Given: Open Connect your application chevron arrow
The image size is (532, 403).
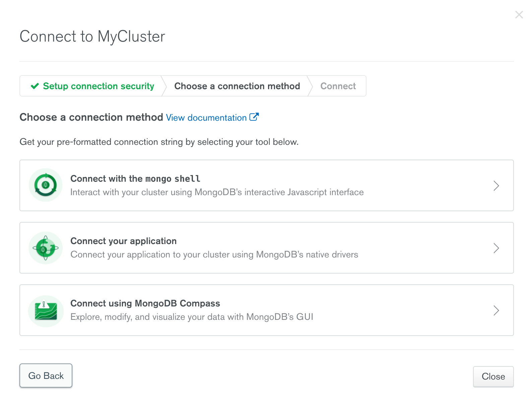Looking at the screenshot, I should point(496,248).
